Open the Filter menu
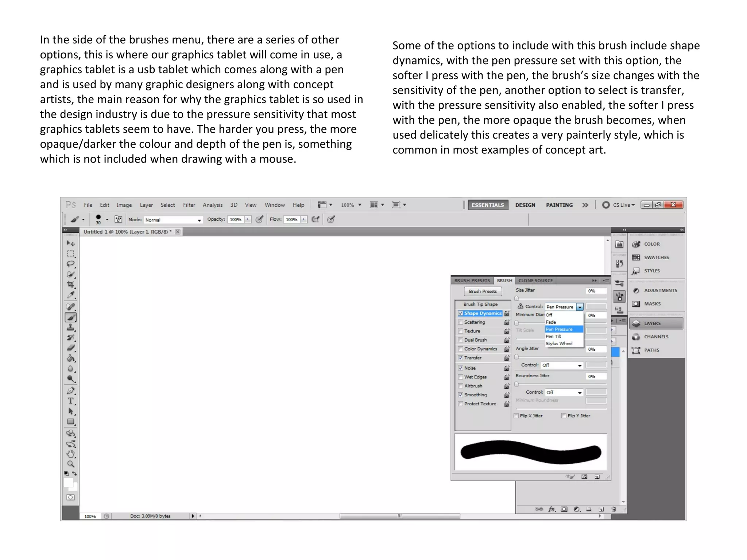 (189, 205)
